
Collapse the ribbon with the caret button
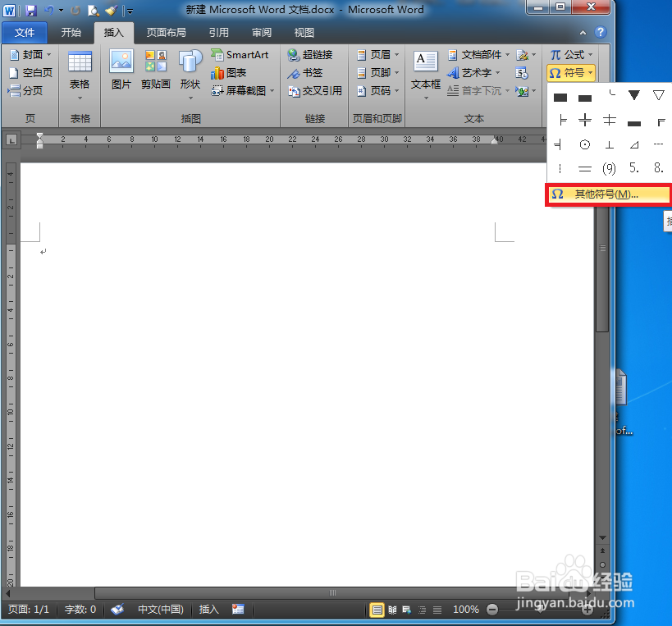click(x=583, y=32)
